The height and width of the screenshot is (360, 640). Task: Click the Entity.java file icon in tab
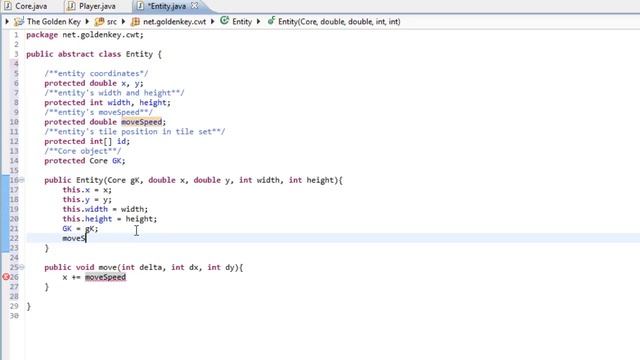(140, 6)
